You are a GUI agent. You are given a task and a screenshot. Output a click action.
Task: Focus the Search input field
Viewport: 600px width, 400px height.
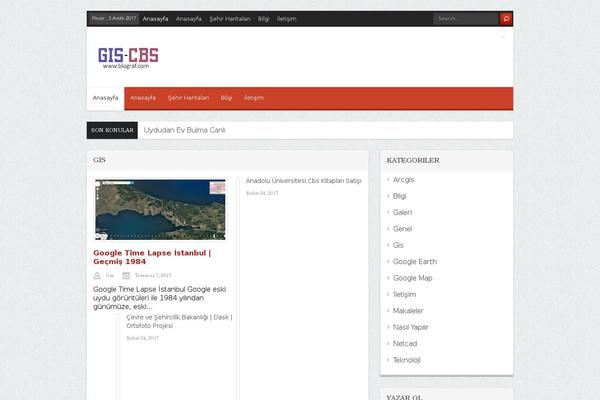(466, 18)
